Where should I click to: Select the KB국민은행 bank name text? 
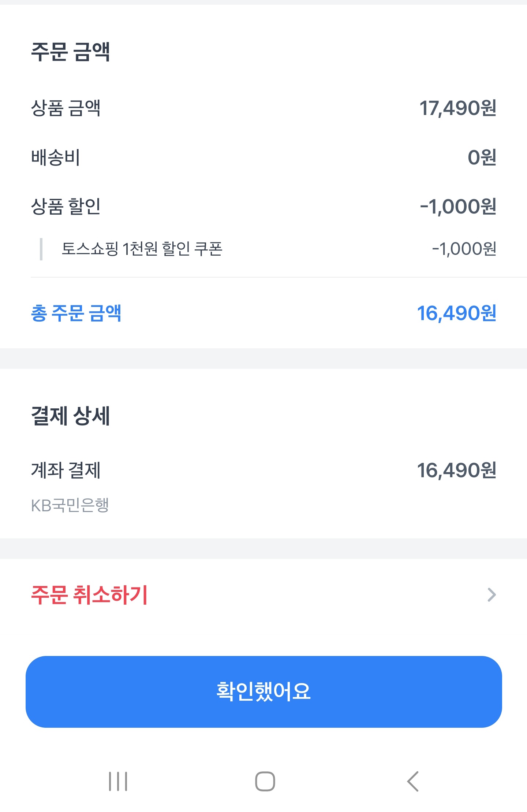point(70,505)
